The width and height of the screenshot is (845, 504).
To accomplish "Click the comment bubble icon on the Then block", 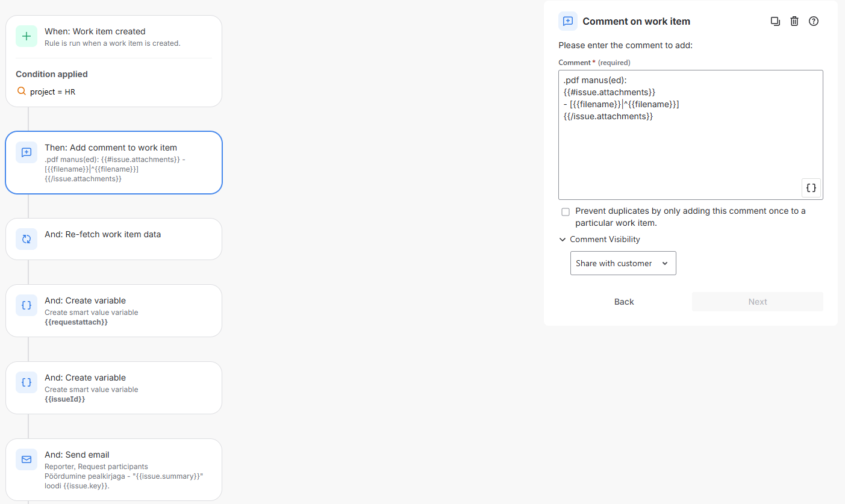I will (x=26, y=152).
